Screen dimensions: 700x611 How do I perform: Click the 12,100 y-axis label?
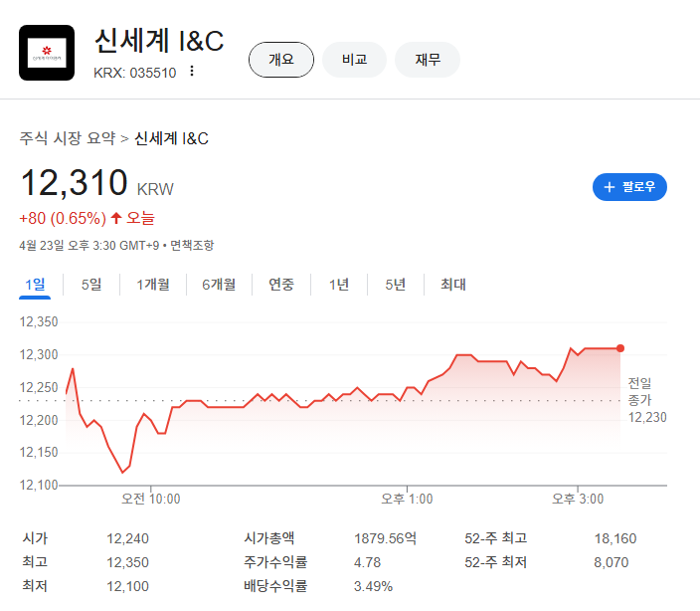39,485
